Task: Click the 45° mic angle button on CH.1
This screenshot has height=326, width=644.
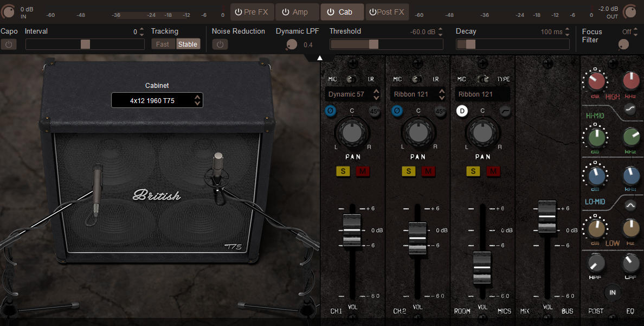Action: click(375, 111)
